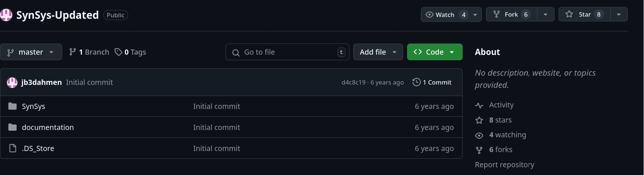Open the master branch dropdown
The image size is (644, 175).
pyautogui.click(x=31, y=52)
